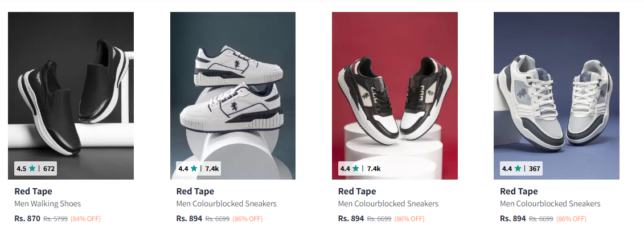Click the Rs. 870 discounted price

[27, 218]
